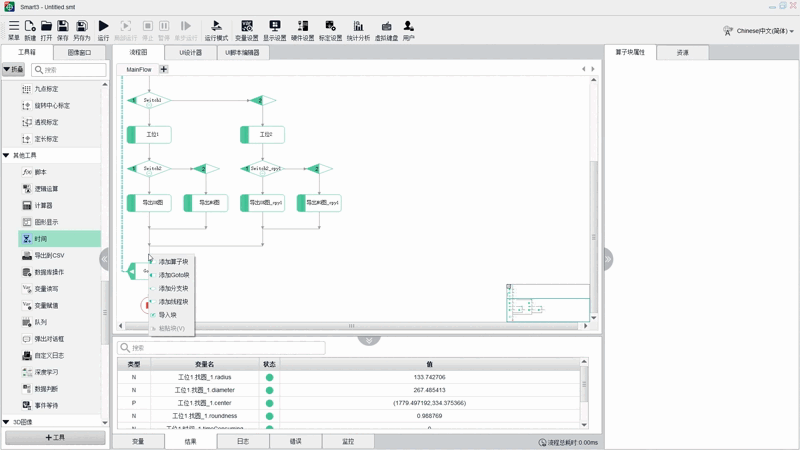This screenshot has width=800, height=450.
Task: Click the 统计分析 statistics icon
Action: (358, 26)
